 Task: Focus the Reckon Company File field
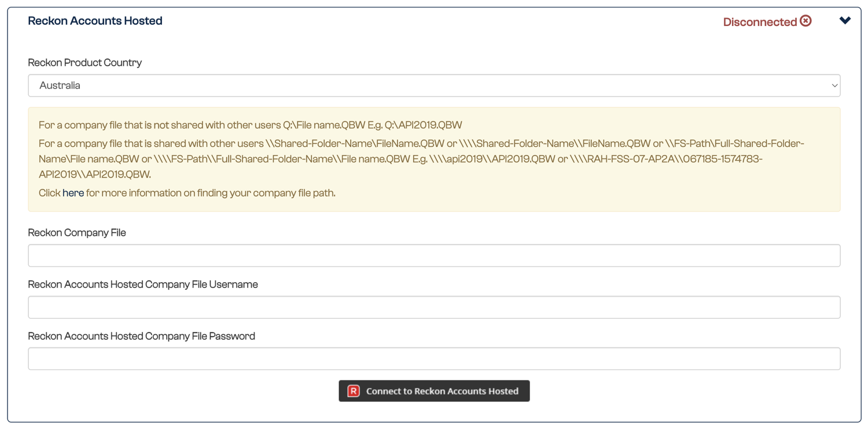tap(434, 256)
